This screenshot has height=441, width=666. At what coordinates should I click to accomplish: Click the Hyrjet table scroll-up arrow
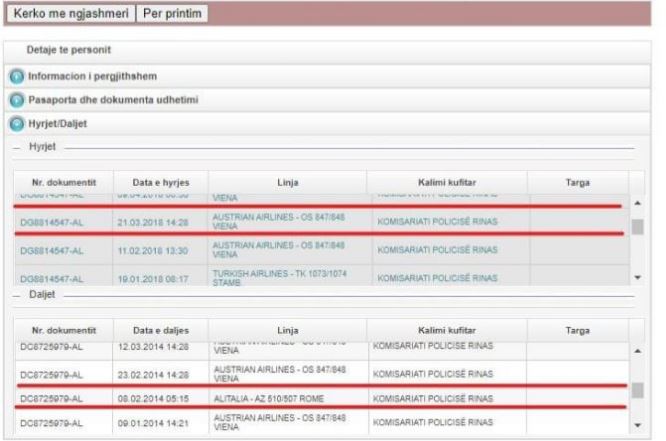click(638, 203)
